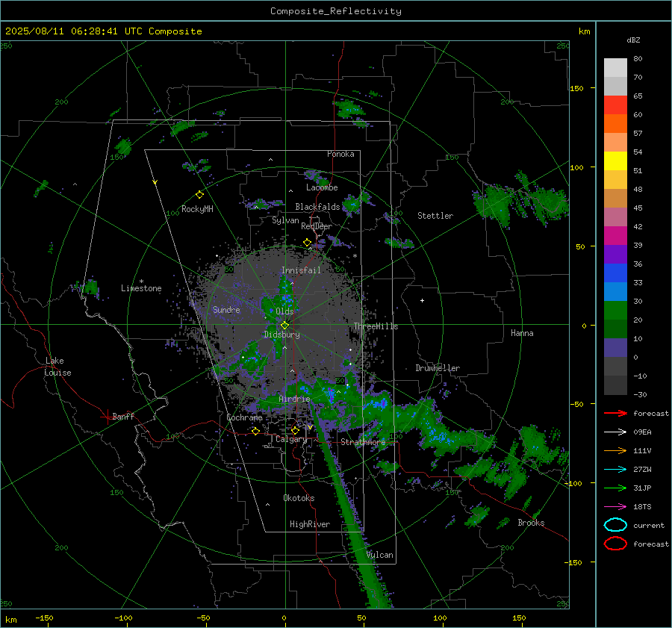The height and width of the screenshot is (628, 672).
Task: Click the asterisk marker above Limestone
Action: coord(141,282)
